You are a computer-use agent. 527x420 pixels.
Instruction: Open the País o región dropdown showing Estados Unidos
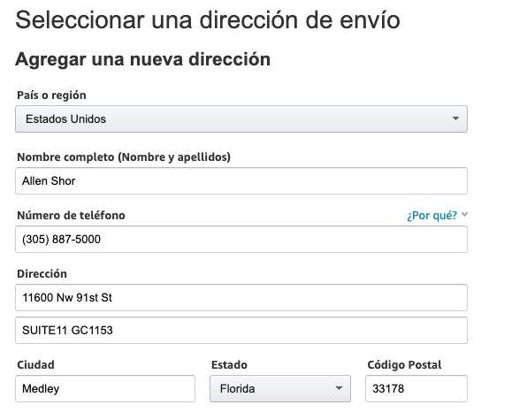[241, 119]
